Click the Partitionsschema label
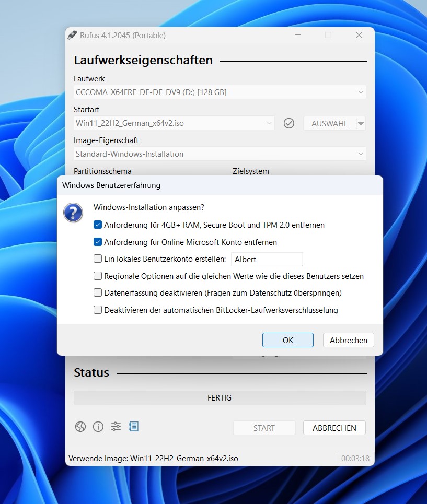This screenshot has height=504, width=427. click(x=102, y=171)
